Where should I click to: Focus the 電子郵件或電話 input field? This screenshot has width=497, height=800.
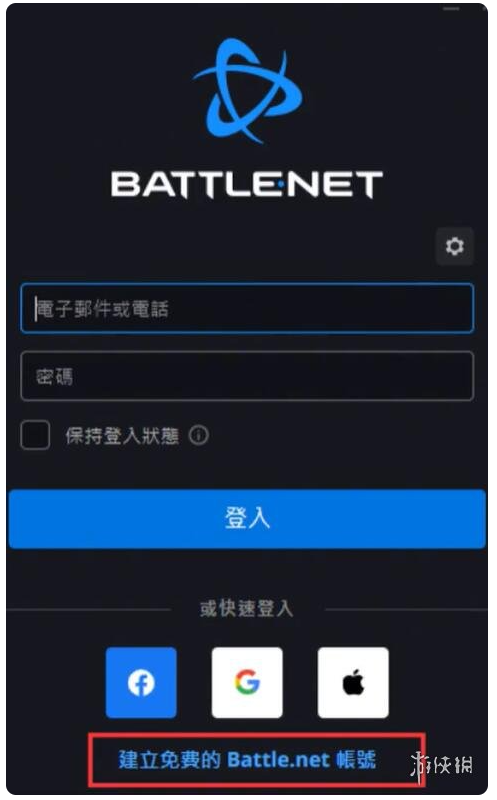point(247,308)
